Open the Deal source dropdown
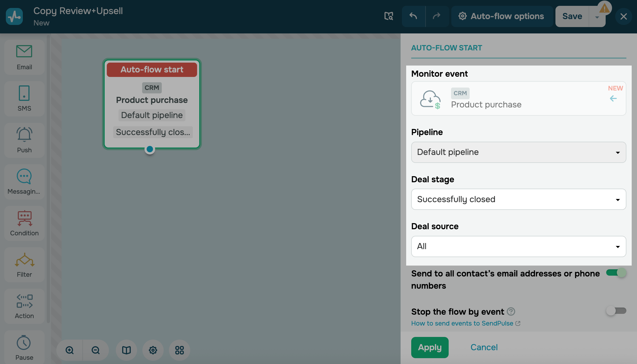637x364 pixels. (x=518, y=246)
